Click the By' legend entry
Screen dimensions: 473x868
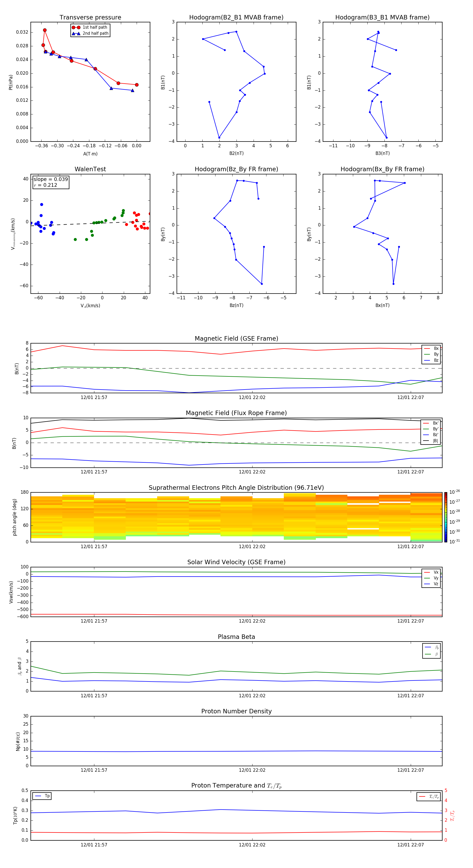tap(431, 429)
